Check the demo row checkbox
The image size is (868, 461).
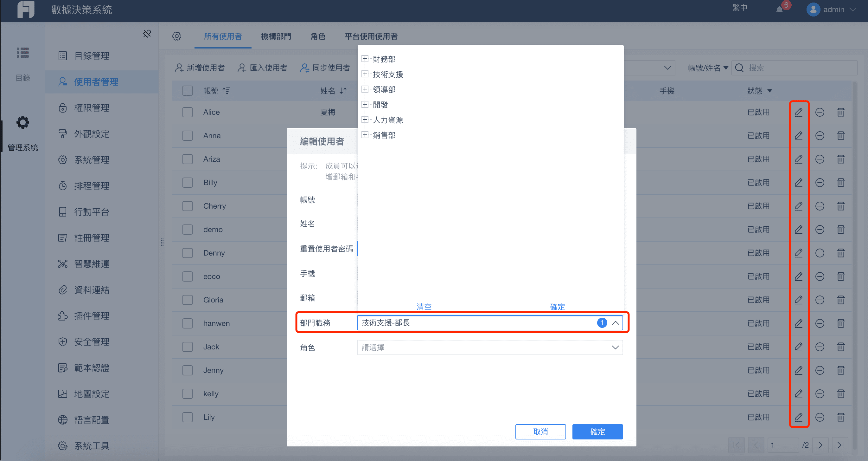coord(187,230)
